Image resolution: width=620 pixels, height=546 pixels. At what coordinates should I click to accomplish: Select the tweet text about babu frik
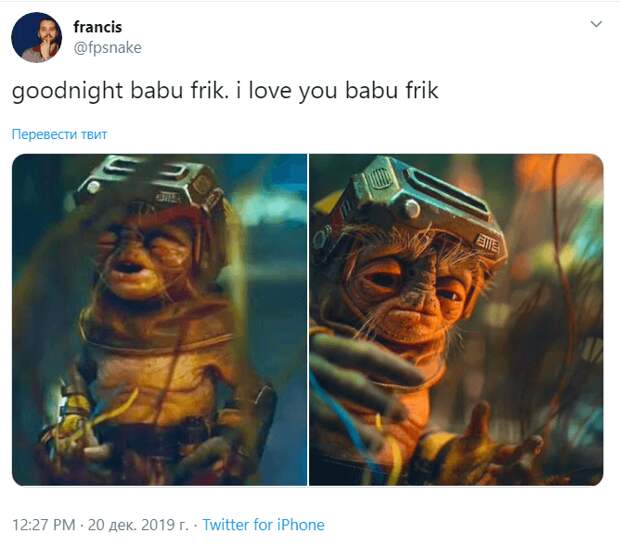(x=225, y=91)
